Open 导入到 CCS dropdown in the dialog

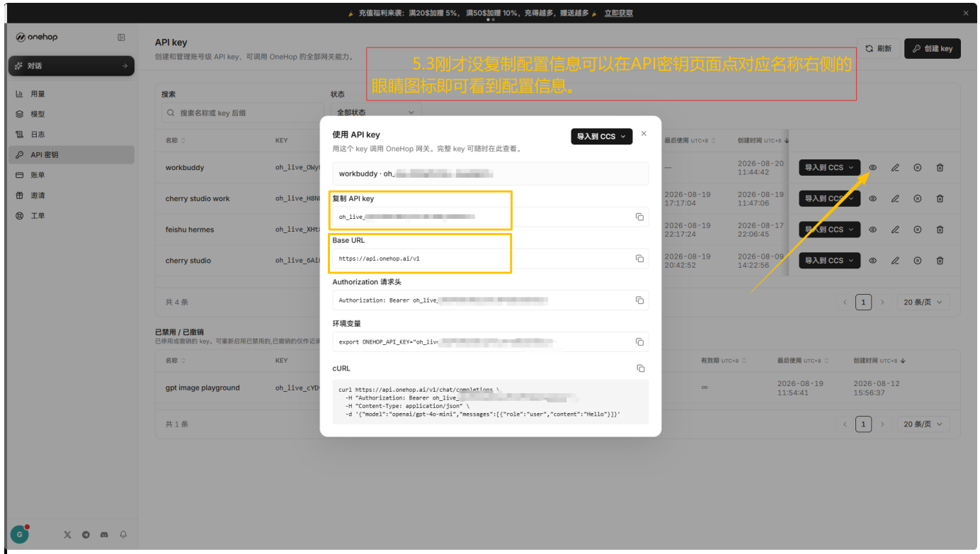coord(601,136)
